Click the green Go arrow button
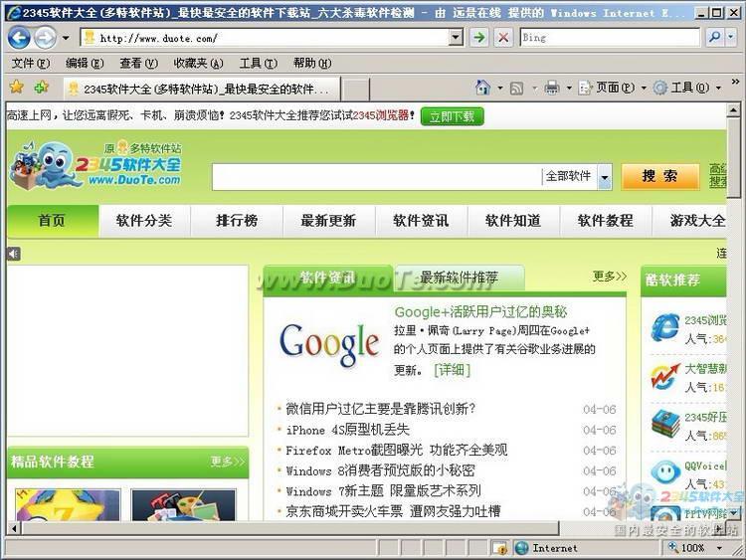 pos(480,38)
